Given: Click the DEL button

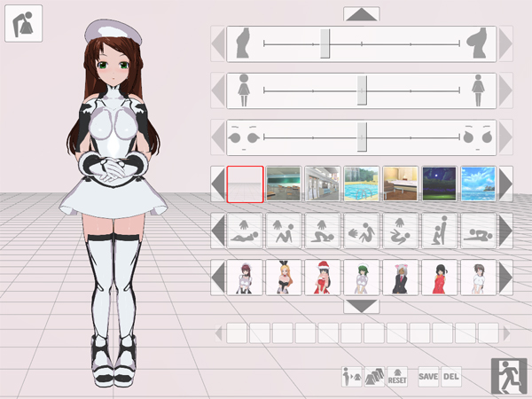Looking at the screenshot, I should point(451,377).
